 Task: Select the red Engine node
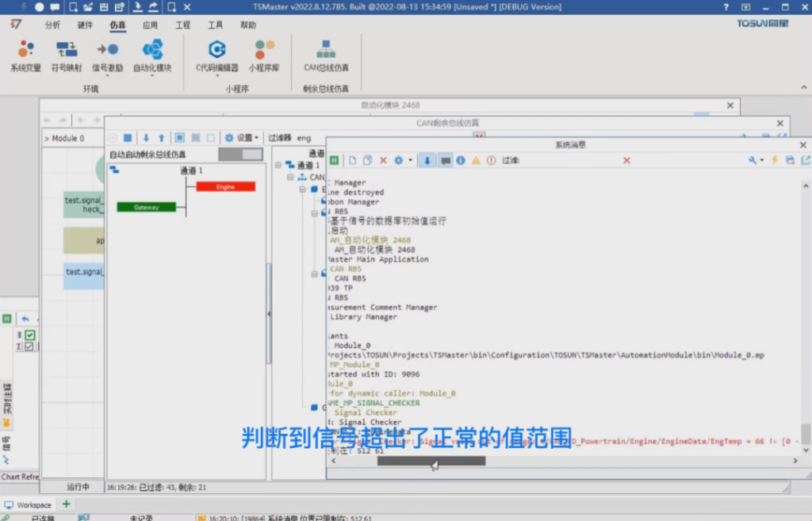[x=226, y=186]
